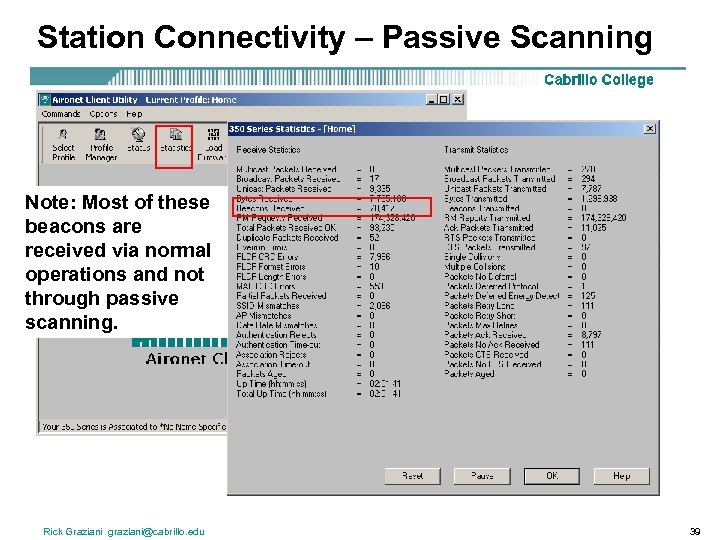The image size is (720, 540).
Task: Select the Broadcast Packets Received row label
Action: pyautogui.click(x=288, y=179)
